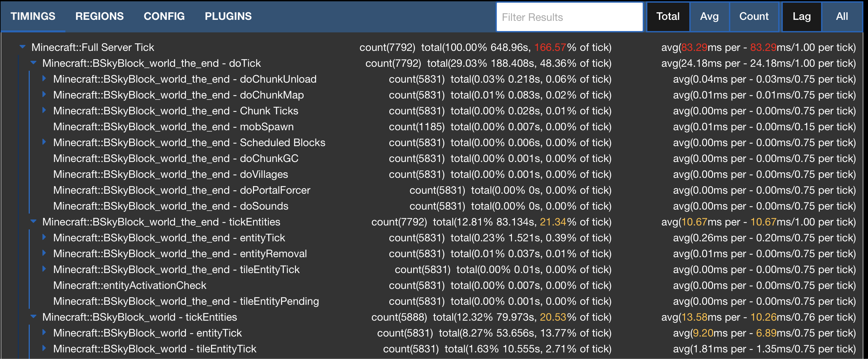This screenshot has width=868, height=359.
Task: Expand BSkyBlock_world entityTick arrow
Action: [x=44, y=332]
